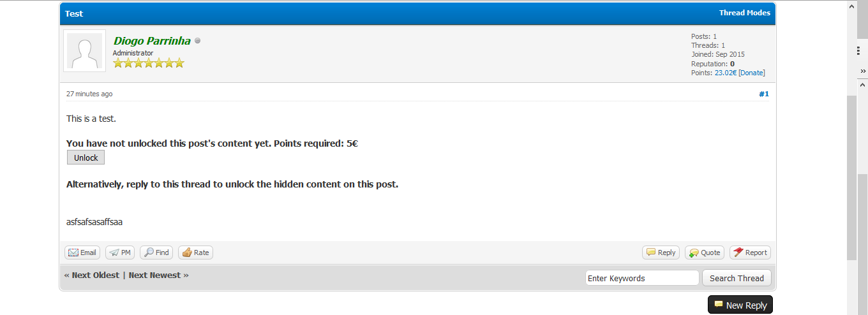The width and height of the screenshot is (868, 315).
Task: Click the Search Thread button
Action: (x=737, y=278)
